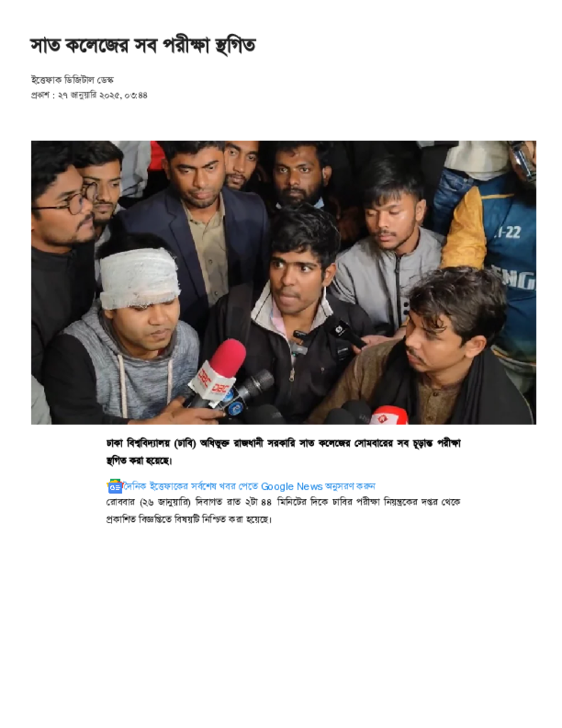Select the bold lead paragraph about ঢাকা বিশ্ববিদ্যালয়
The image size is (562, 728).
pos(283,451)
